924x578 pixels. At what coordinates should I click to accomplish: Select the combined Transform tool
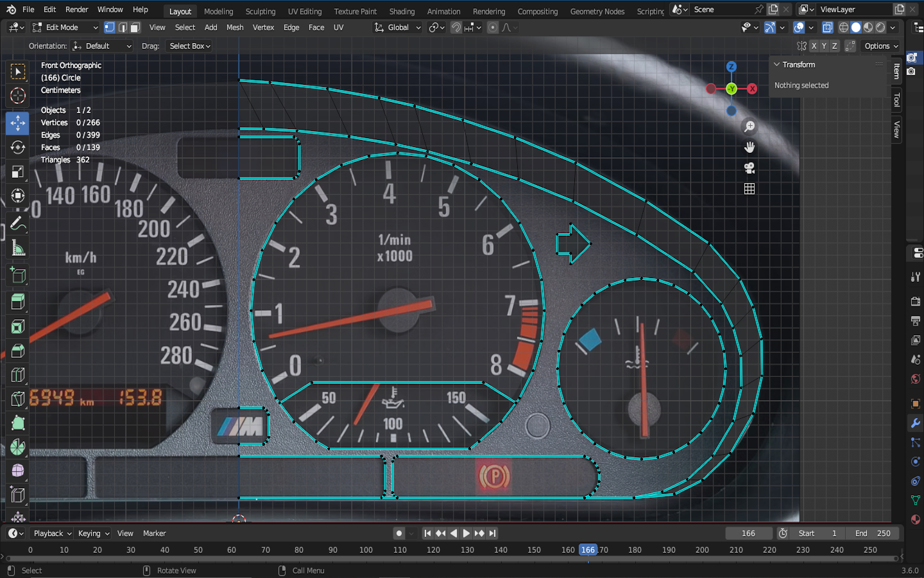point(18,196)
